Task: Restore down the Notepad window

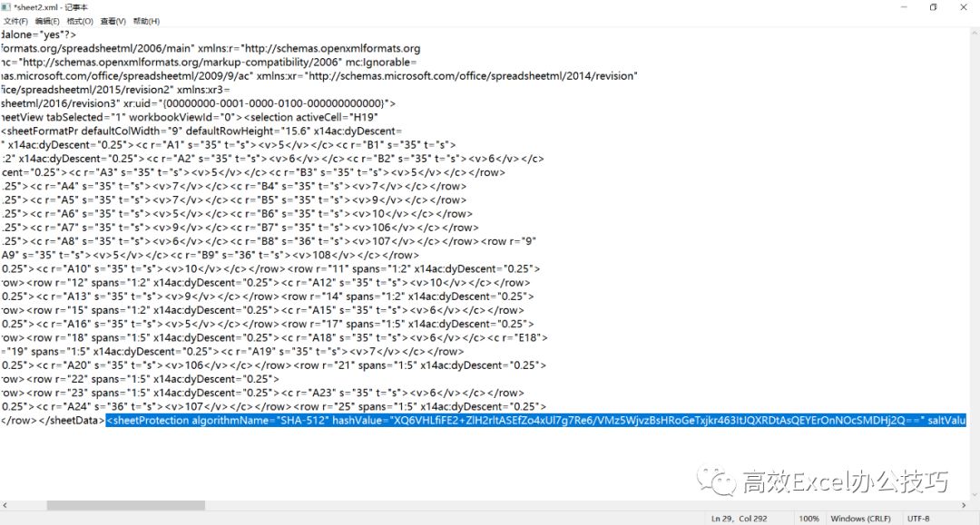Action: click(x=933, y=7)
